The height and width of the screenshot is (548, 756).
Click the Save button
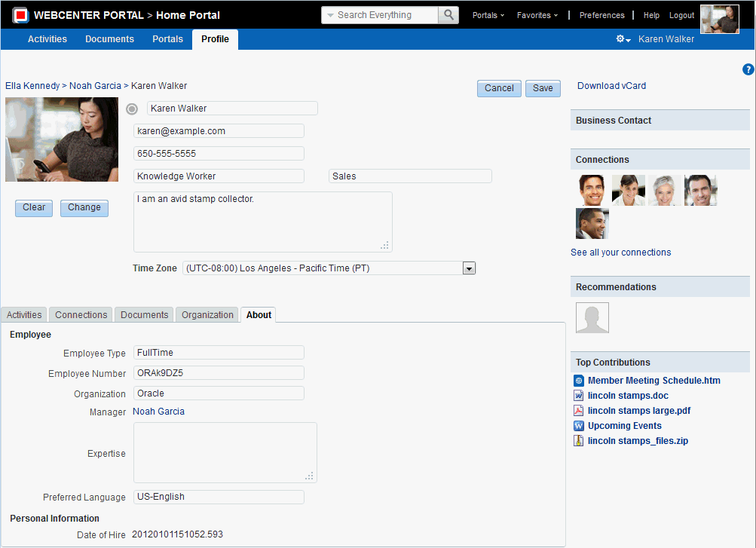click(543, 88)
